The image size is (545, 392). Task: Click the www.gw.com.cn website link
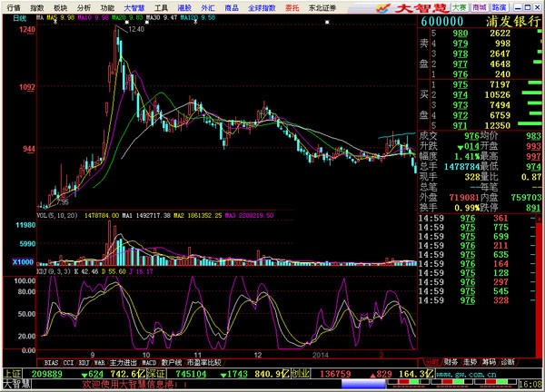pyautogui.click(x=467, y=374)
